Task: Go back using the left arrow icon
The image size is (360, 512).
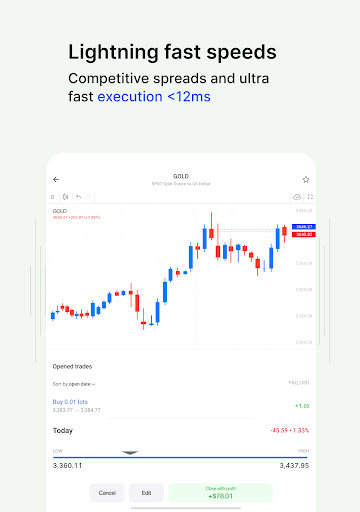Action: pos(56,179)
